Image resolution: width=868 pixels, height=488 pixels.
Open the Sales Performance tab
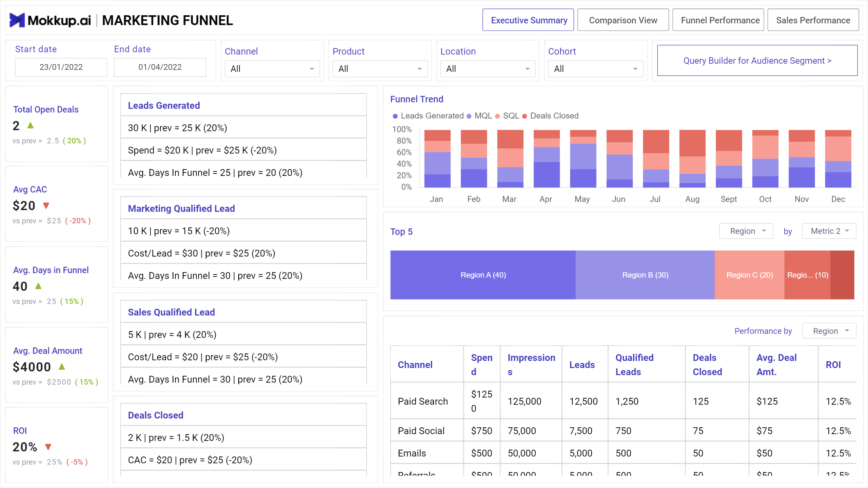tap(813, 20)
